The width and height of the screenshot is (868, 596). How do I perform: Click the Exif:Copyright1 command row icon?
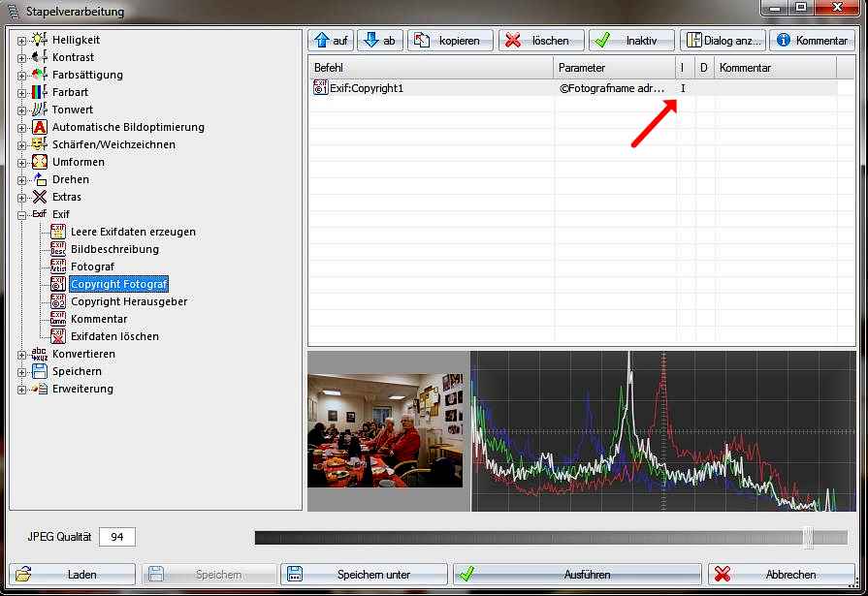pyautogui.click(x=321, y=88)
